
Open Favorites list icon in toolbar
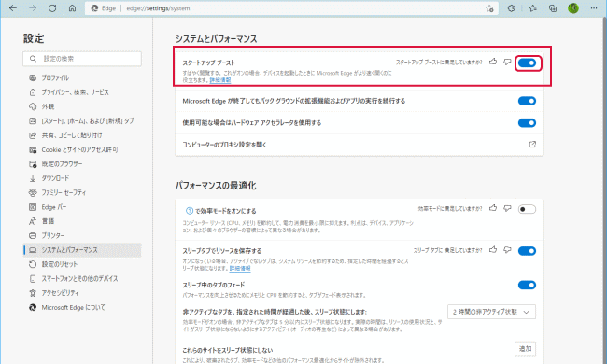pyautogui.click(x=532, y=8)
